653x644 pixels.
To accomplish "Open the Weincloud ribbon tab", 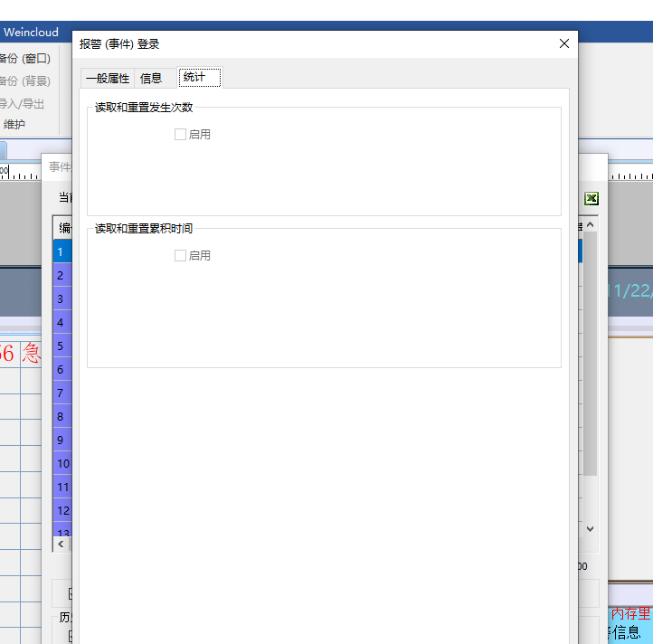I will 31,33.
